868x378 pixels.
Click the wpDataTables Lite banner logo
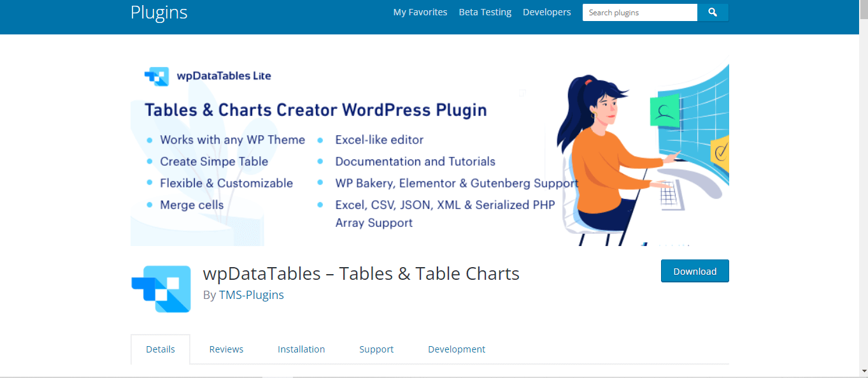208,76
